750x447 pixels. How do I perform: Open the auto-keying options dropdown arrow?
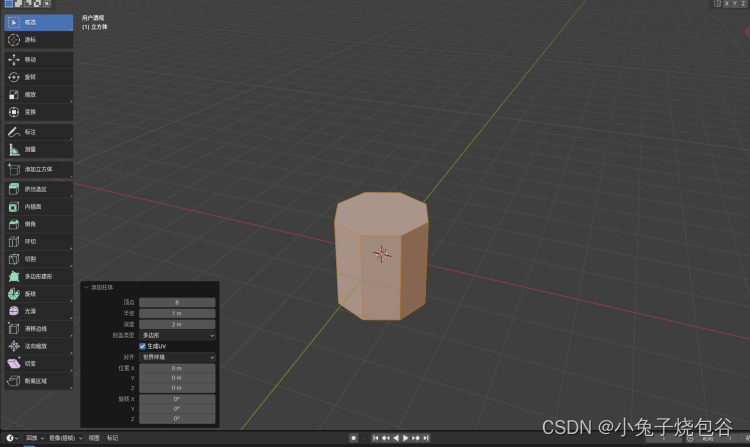[363, 438]
